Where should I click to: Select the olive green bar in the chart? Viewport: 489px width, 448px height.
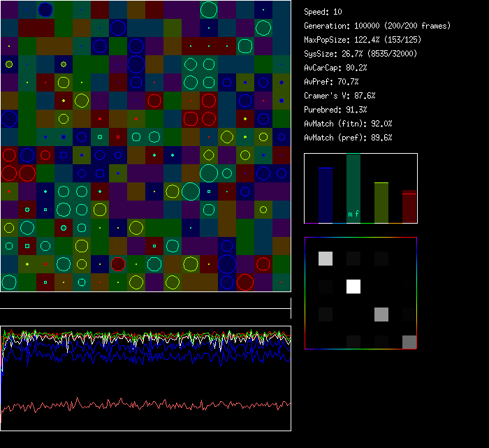[381, 203]
